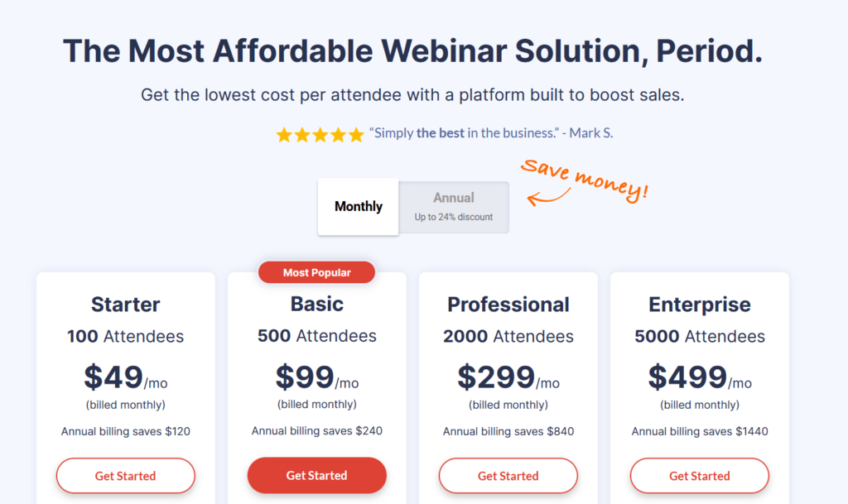Enable the 'Up to 24% discount' Annual plan
The image size is (848, 504).
454,206
